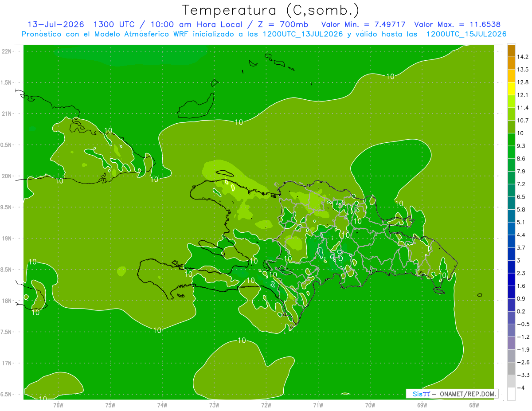Screen dimensions: 532x411
Task: Click the colorbar label '-3.3'
Action: 523,375
